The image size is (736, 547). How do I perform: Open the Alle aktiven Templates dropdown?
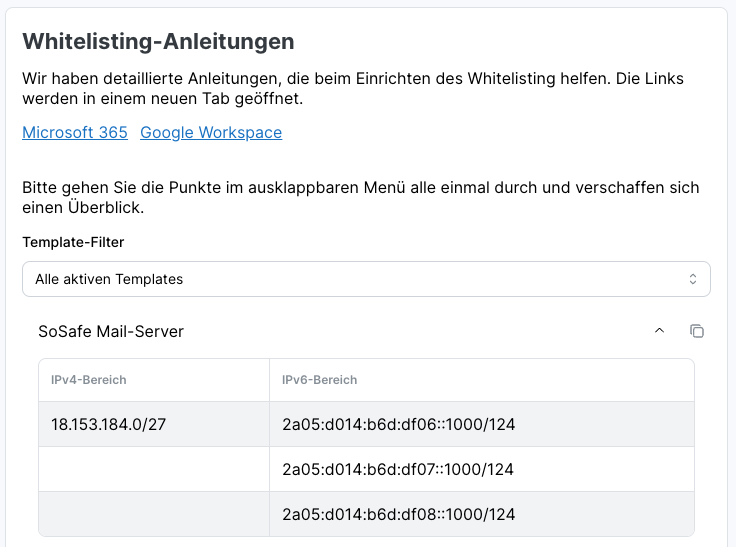click(366, 280)
